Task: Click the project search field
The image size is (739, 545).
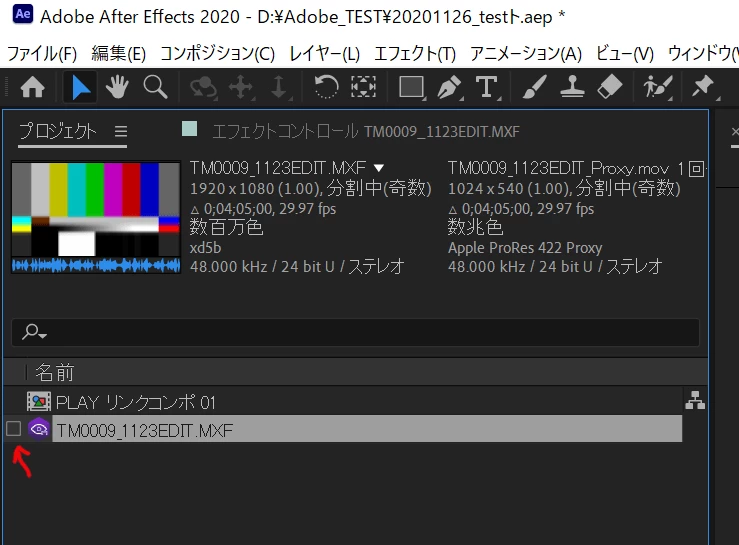Action: coord(355,332)
